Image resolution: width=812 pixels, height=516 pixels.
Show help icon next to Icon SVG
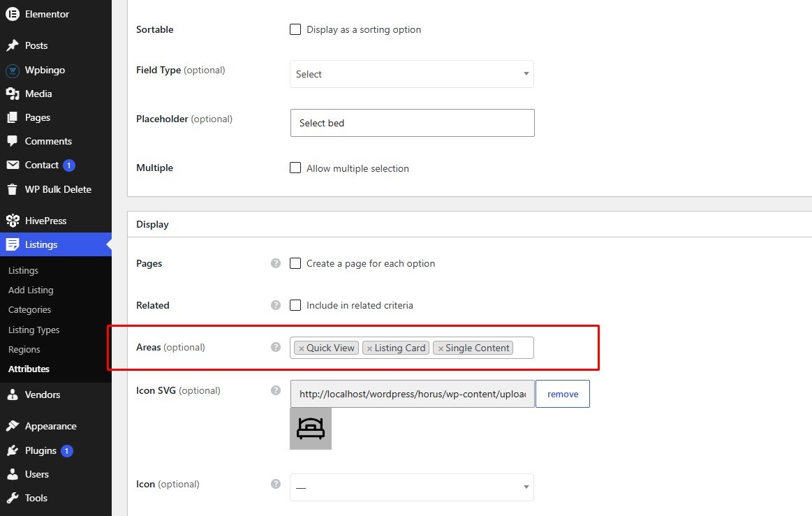point(276,390)
